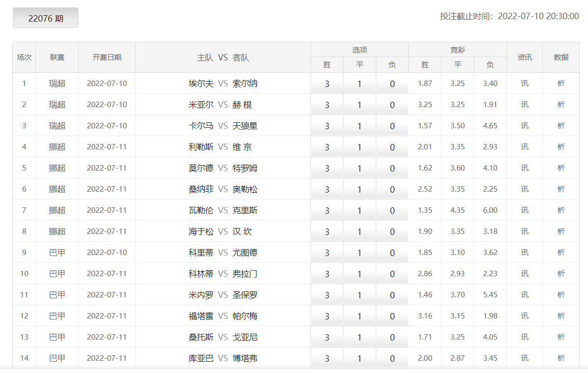Select win option 3 for 埃尔夫 VS 索尔纳
The image size is (588, 373).
pyautogui.click(x=327, y=84)
